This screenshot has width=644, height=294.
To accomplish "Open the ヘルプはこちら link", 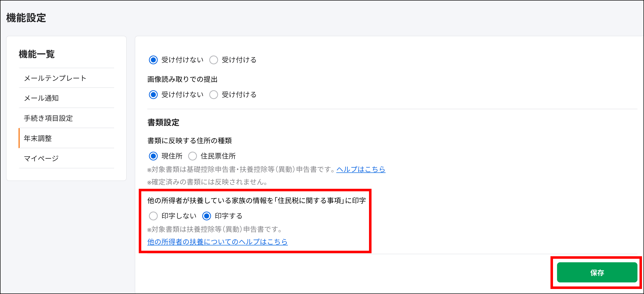I will pos(361,169).
